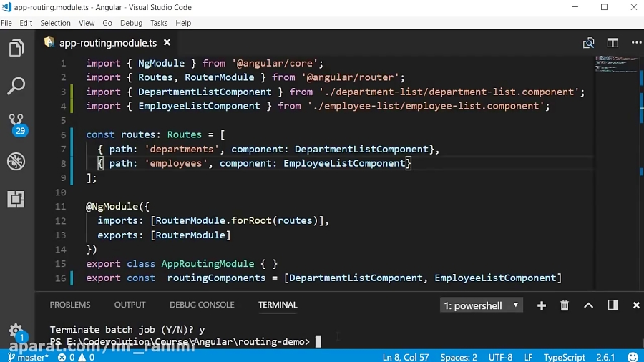Viewport: 644px width, 362px height.
Task: Click TypeScript version 2.6.1 in status bar
Action: pos(605,357)
